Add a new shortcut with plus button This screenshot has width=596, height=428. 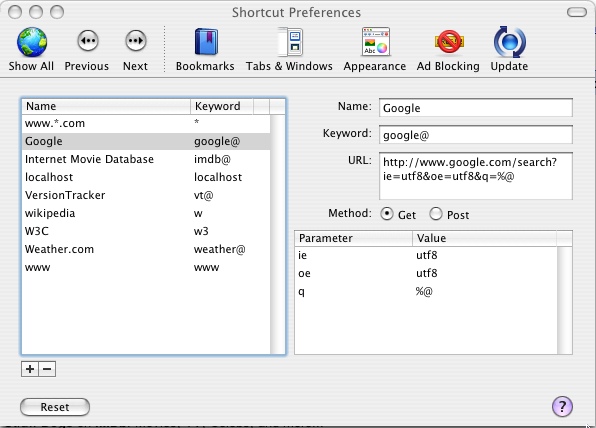coord(30,369)
